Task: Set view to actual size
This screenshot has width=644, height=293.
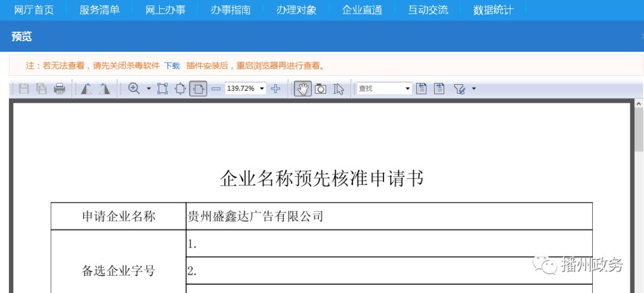Action: coord(162,89)
